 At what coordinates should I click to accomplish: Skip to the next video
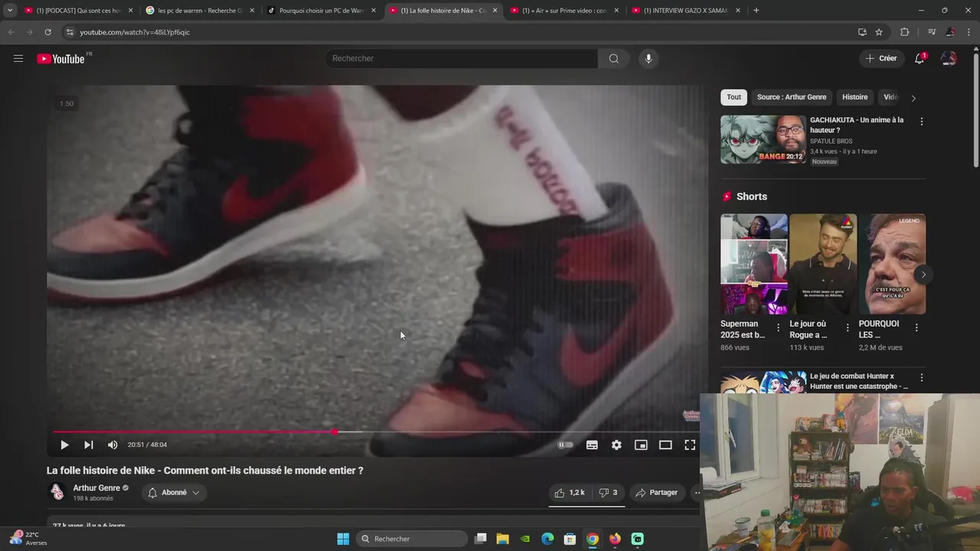[89, 445]
